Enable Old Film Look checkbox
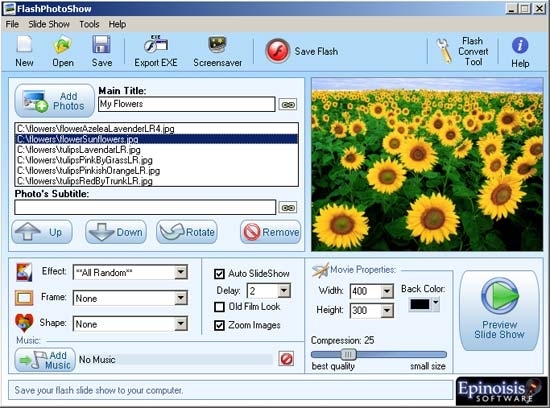 click(219, 307)
